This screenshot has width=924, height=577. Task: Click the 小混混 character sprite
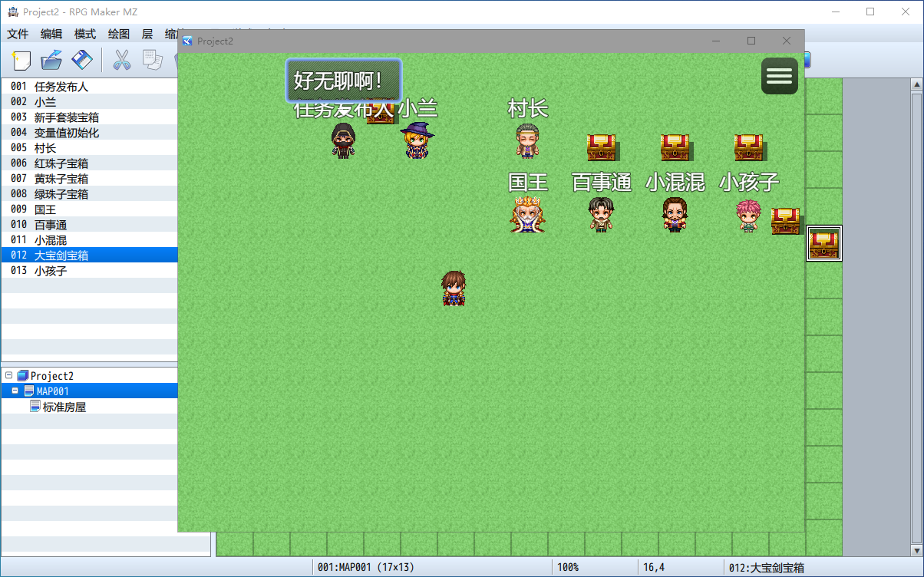(x=675, y=214)
